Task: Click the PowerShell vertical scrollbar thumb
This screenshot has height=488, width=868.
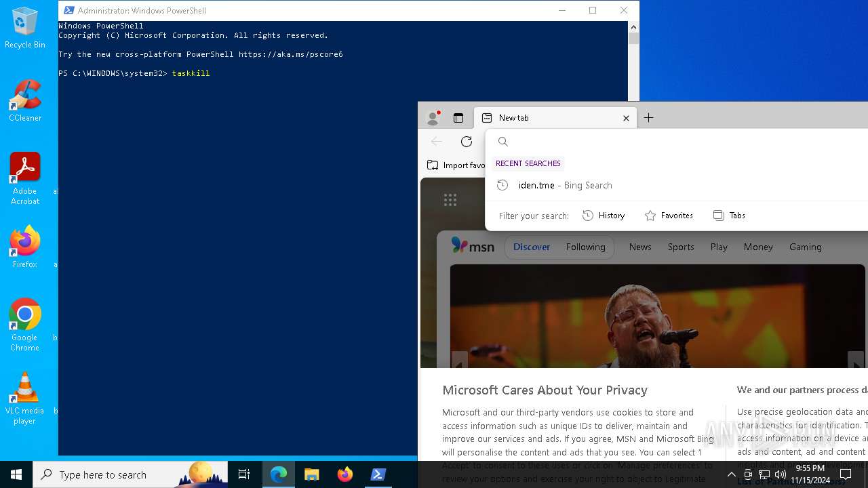Action: pos(633,38)
